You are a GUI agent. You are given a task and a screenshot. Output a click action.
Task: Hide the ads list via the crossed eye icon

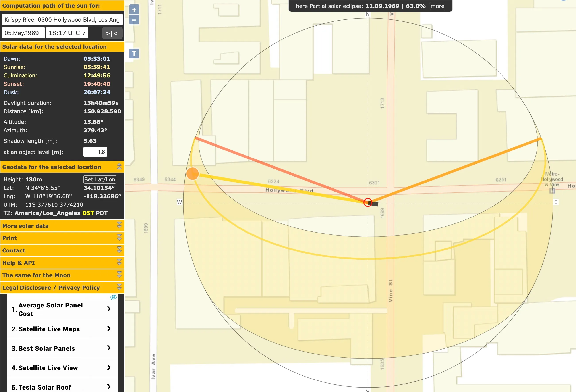click(113, 297)
